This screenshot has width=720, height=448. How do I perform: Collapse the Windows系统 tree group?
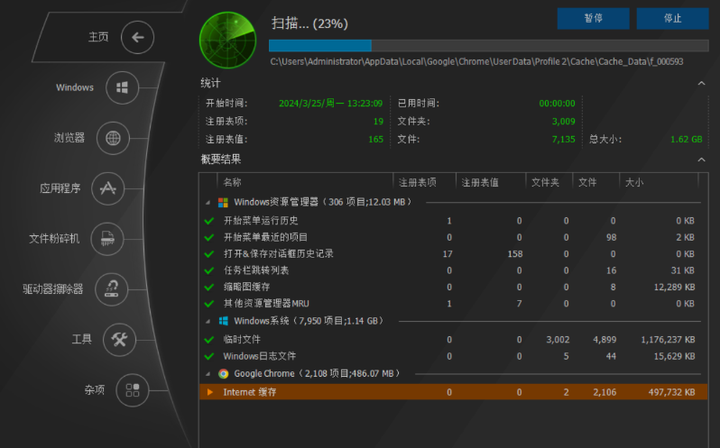coord(208,321)
